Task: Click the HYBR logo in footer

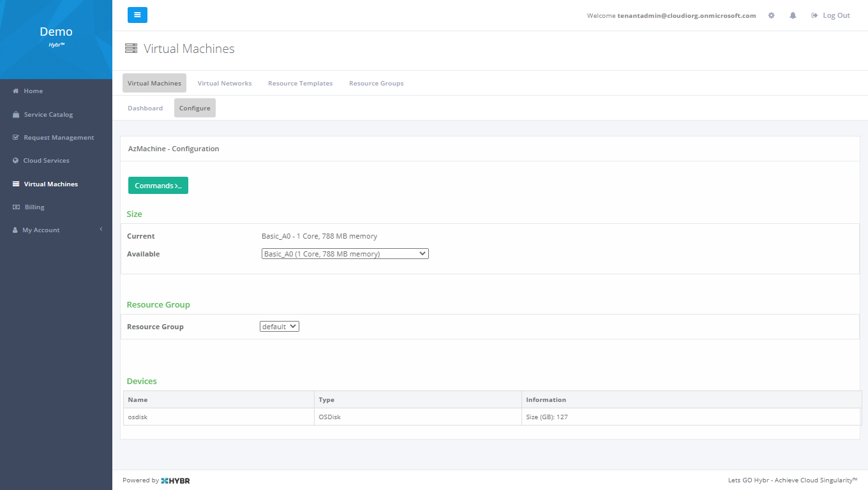Action: pos(176,480)
